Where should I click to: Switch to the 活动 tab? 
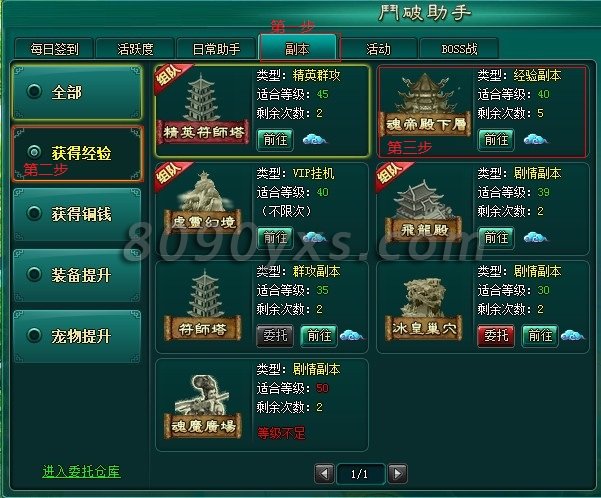click(x=378, y=49)
